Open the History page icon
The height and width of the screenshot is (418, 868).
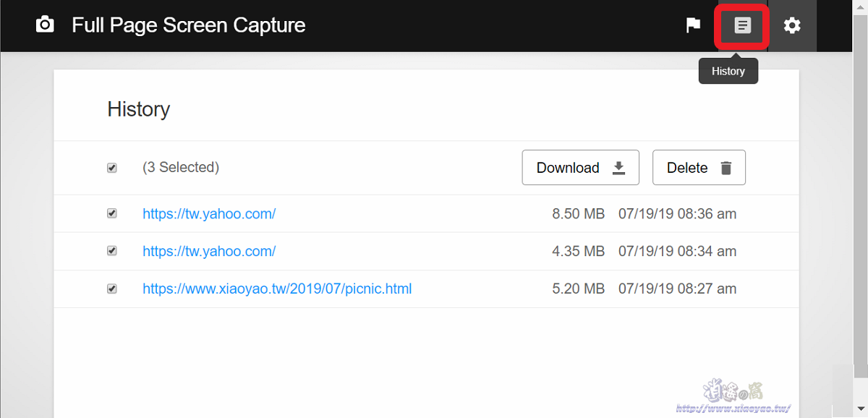tap(742, 25)
